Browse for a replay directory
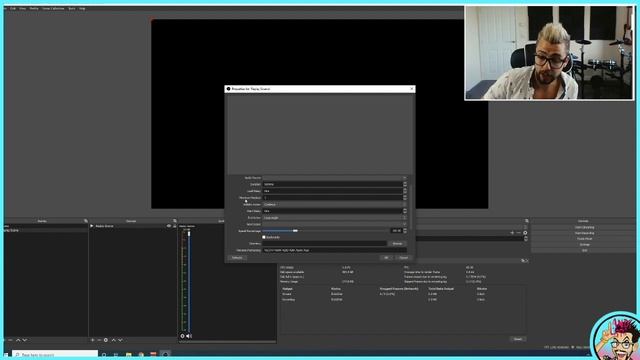This screenshot has height=360, width=640. [x=397, y=244]
